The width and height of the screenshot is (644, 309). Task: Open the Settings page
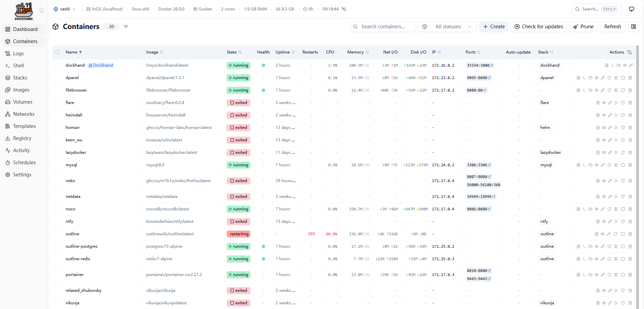(x=24, y=175)
